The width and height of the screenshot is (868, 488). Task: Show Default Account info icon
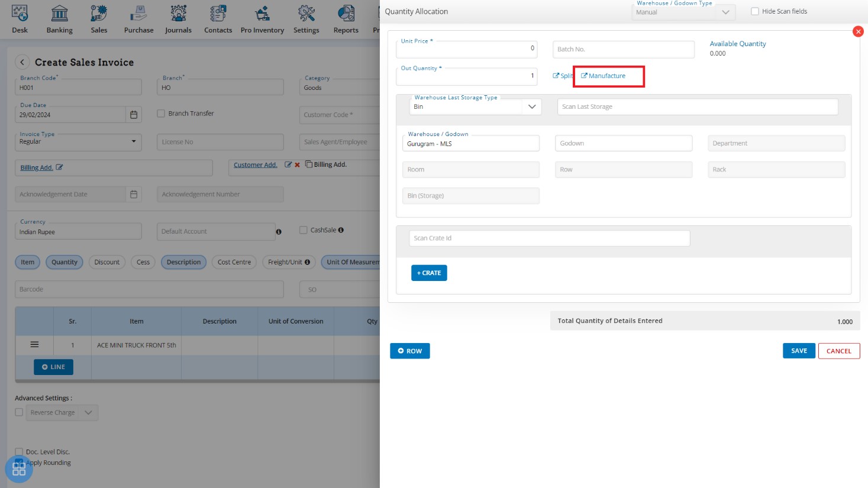coord(279,232)
